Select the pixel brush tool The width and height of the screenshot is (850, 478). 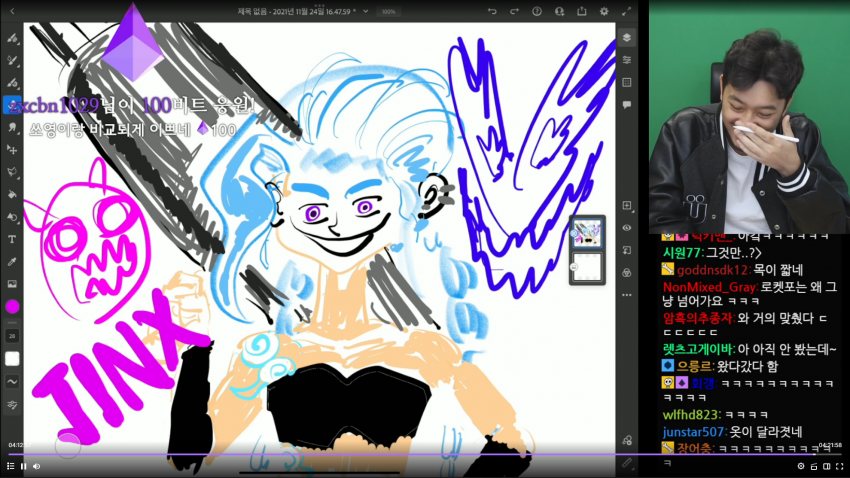[12, 38]
